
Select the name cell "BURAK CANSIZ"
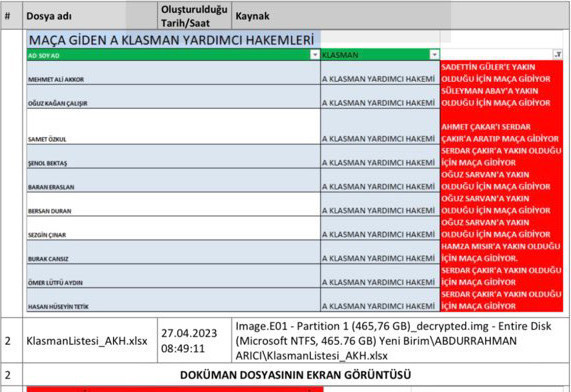click(x=173, y=252)
